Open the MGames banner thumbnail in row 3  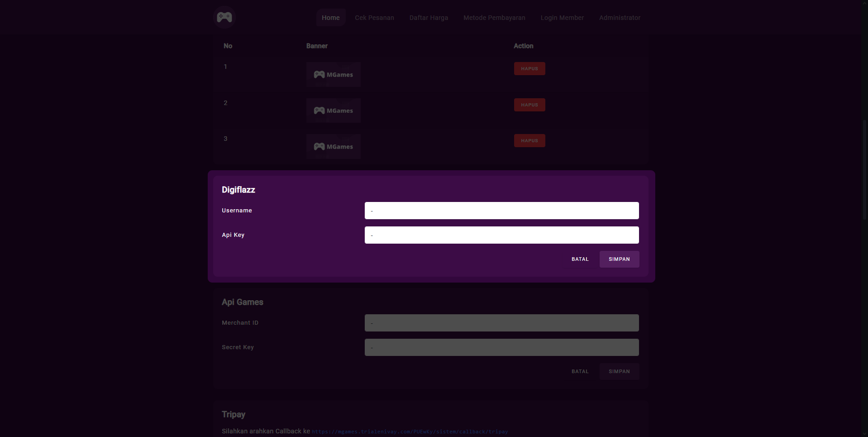pos(334,147)
